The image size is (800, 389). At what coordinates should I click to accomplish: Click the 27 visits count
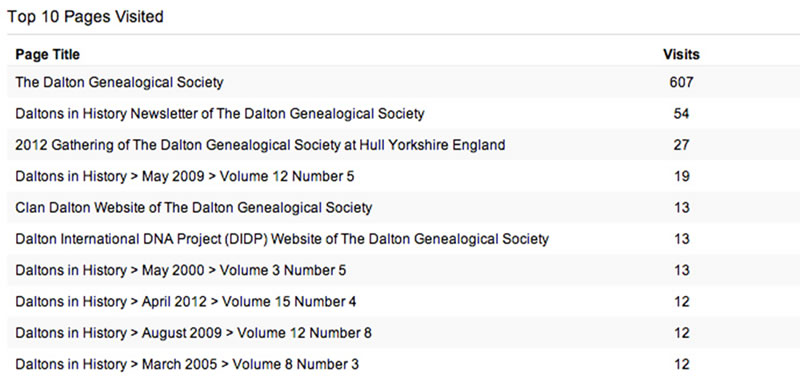pos(681,145)
